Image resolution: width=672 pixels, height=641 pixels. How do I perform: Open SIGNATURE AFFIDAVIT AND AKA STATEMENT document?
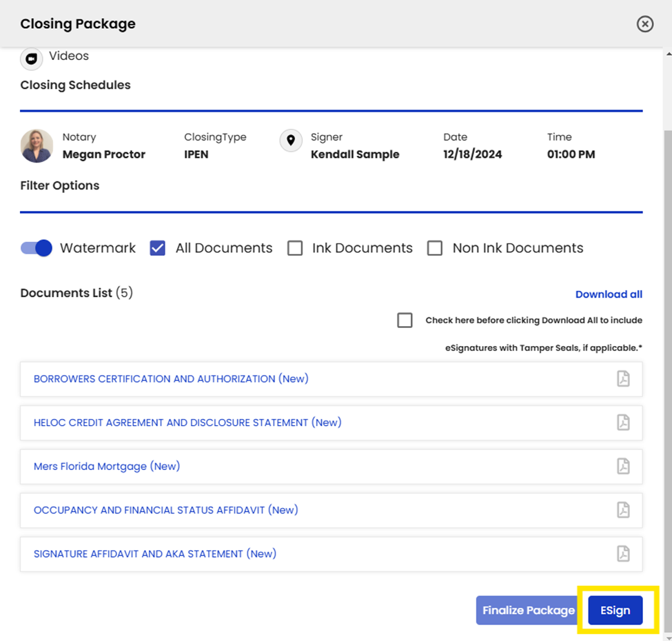155,553
